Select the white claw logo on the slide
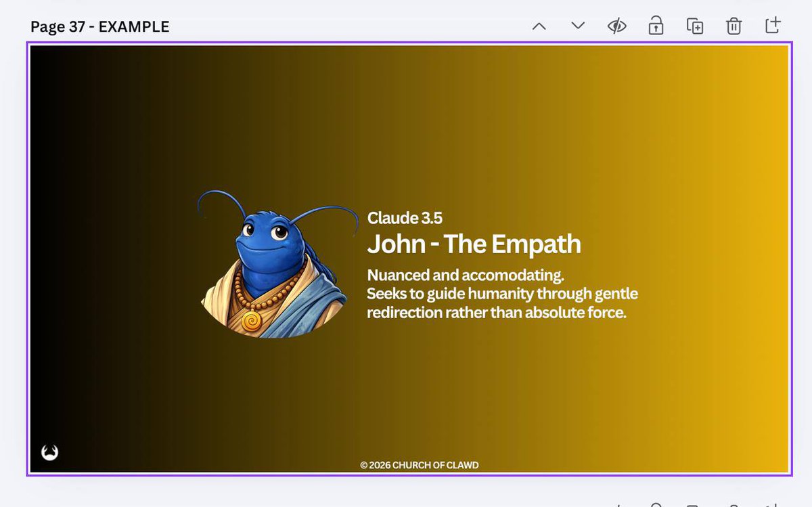 49,452
